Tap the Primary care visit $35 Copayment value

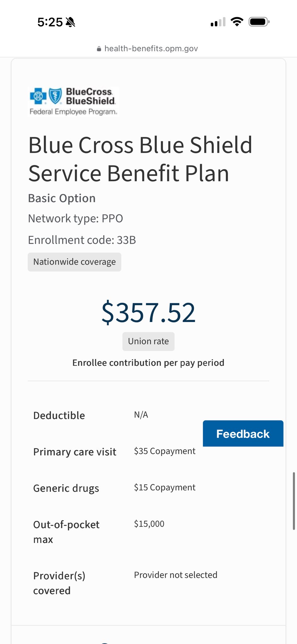pos(165,451)
